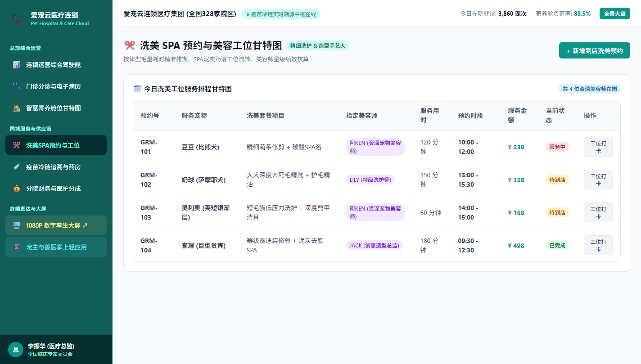Click the 疫苗冷链实时溯源中枢在线 status badge
This screenshot has height=364, width=641.
281,14
